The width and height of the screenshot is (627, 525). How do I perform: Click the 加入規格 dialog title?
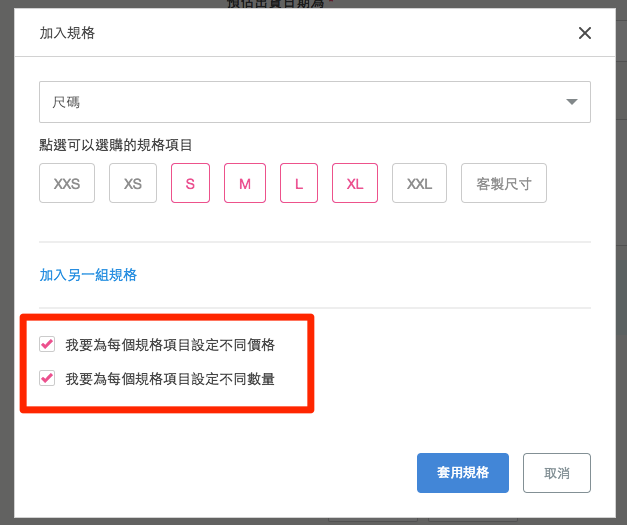click(x=67, y=33)
